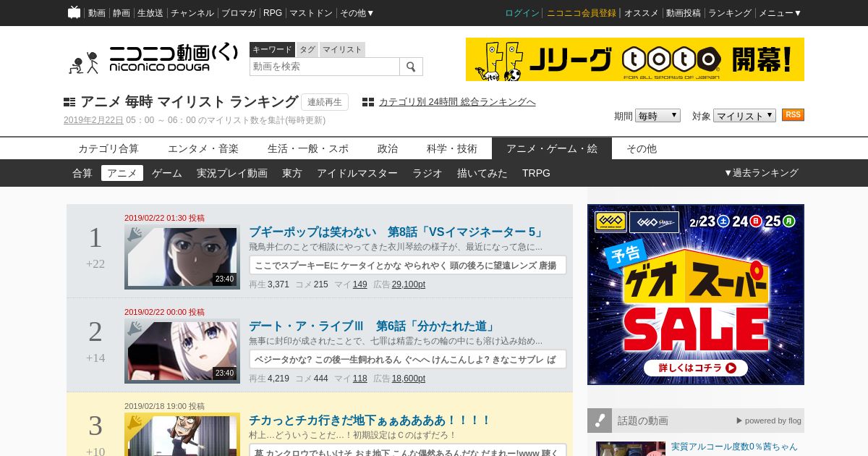Open 生放送 in the top navigation

tap(150, 13)
